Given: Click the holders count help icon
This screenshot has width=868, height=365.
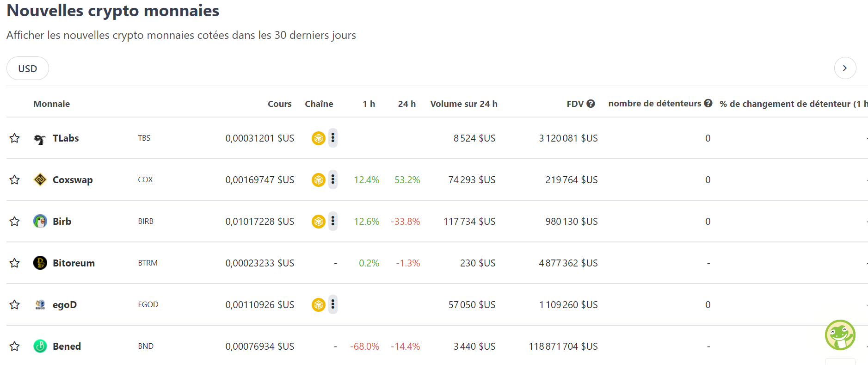Looking at the screenshot, I should coord(708,103).
